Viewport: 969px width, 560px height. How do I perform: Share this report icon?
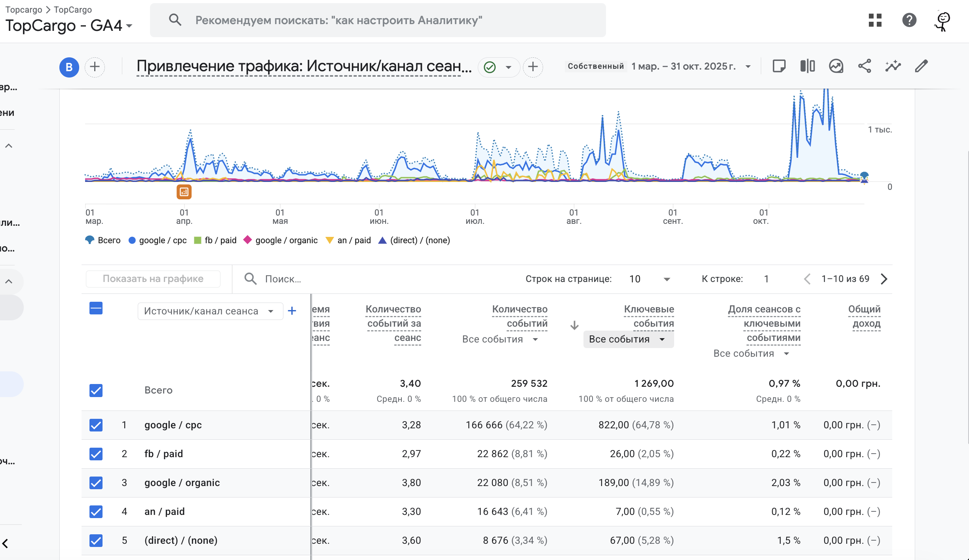864,66
